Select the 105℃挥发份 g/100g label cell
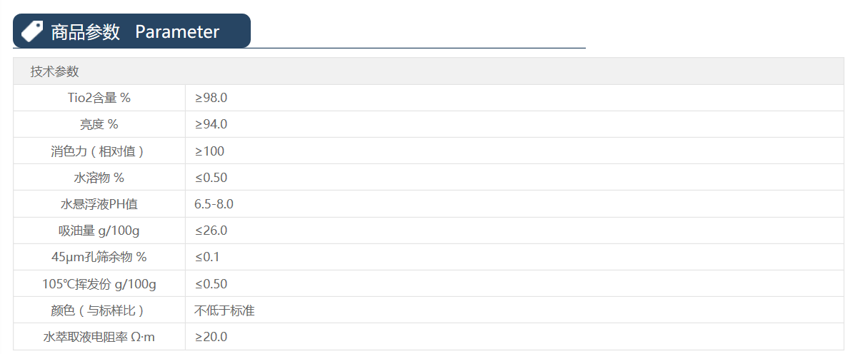Screen dimensions: 868x354 [99, 284]
